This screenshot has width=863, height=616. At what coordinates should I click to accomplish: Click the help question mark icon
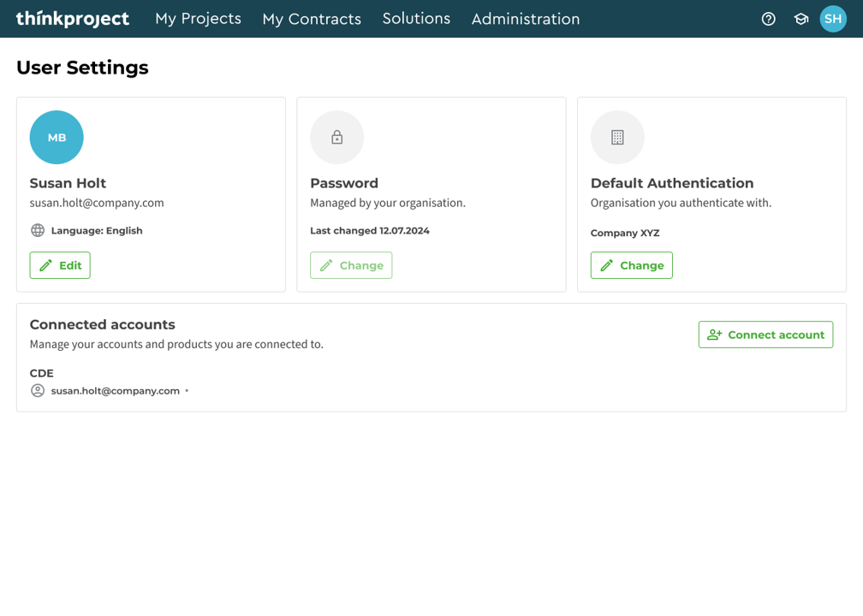point(768,19)
